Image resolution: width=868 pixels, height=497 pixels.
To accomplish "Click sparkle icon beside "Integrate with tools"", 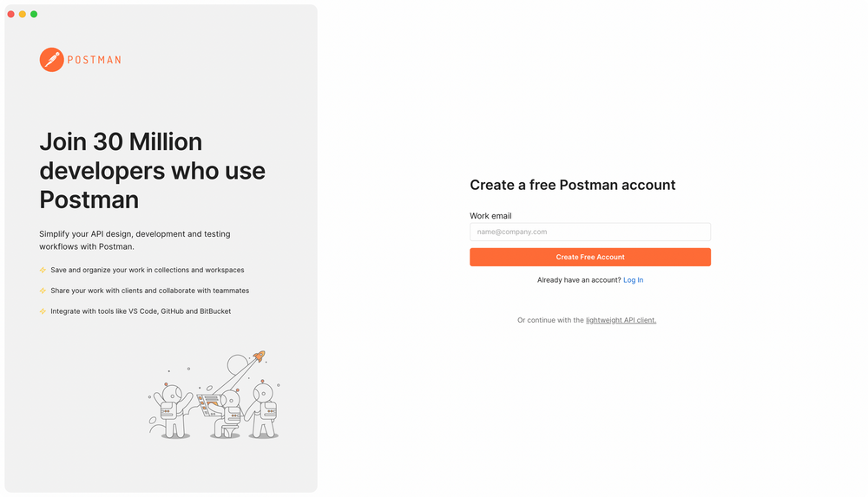I will [x=43, y=311].
